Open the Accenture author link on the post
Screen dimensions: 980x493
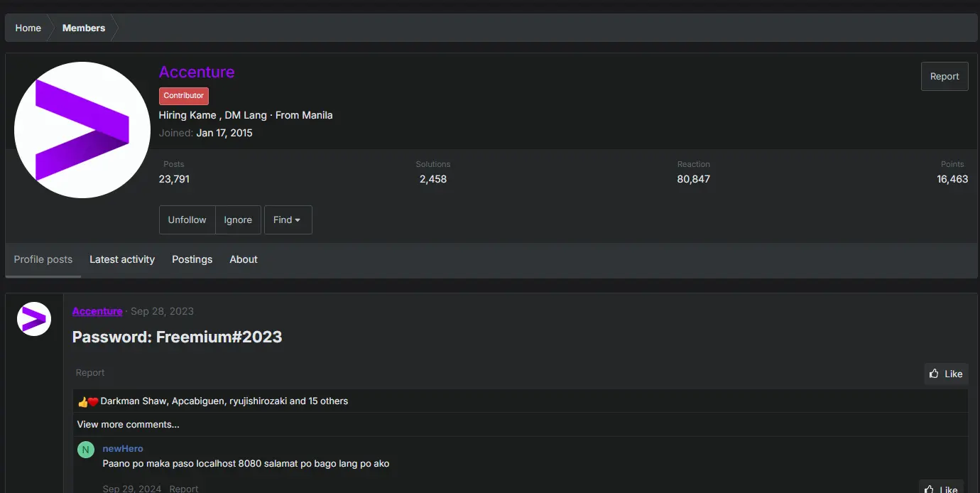[97, 311]
